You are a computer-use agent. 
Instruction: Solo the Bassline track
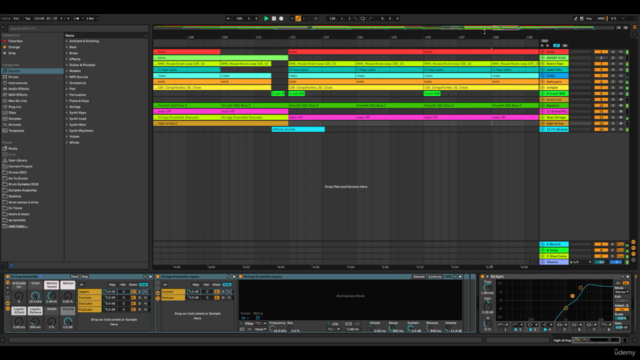pos(613,105)
